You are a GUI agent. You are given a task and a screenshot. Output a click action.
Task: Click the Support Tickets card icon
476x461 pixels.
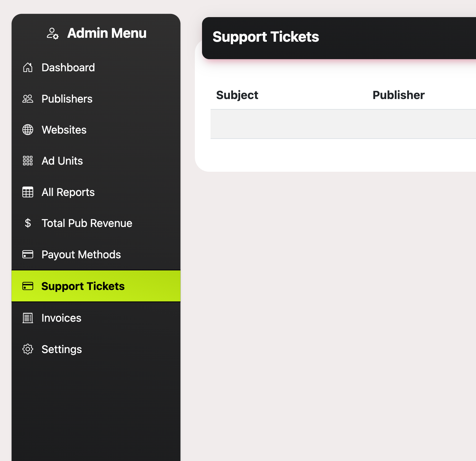(28, 286)
